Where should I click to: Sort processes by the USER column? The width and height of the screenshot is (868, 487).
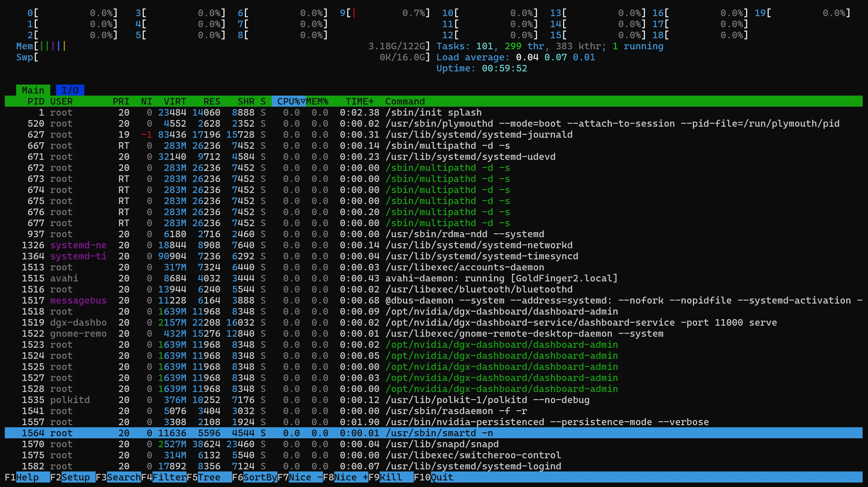pos(62,101)
